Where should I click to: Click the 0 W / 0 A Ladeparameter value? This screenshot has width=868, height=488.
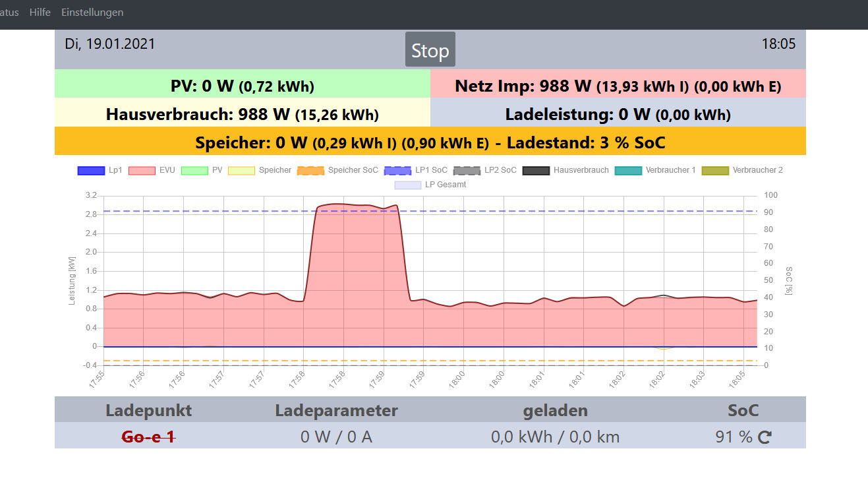click(336, 437)
